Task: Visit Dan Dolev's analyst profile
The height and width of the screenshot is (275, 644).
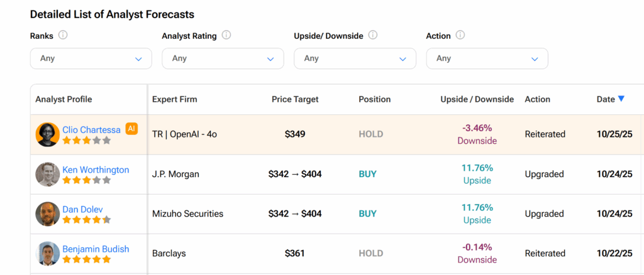Action: 82,209
